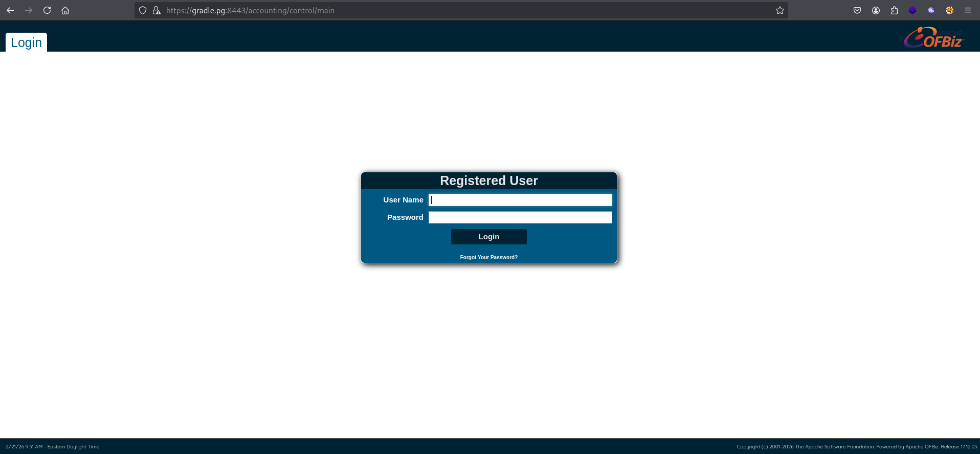Screen dimensions: 980x454
Task: Open the Forgot Your Password link
Action: [x=488, y=257]
